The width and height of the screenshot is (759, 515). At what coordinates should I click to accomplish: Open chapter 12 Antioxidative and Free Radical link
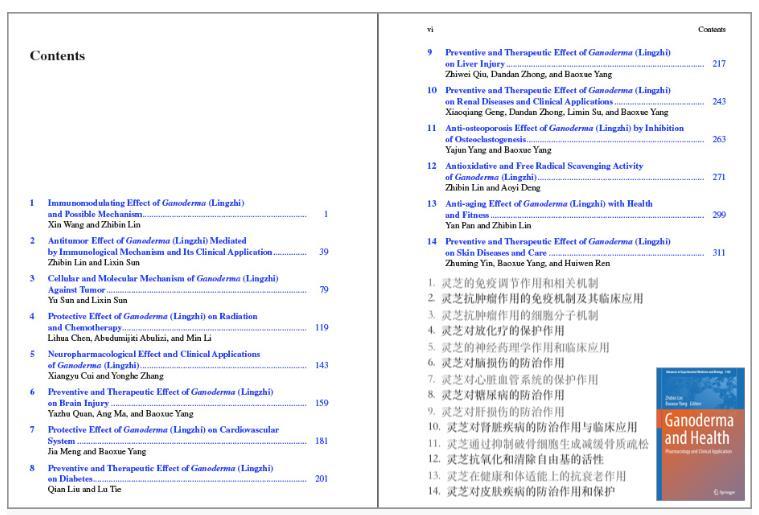tap(544, 171)
